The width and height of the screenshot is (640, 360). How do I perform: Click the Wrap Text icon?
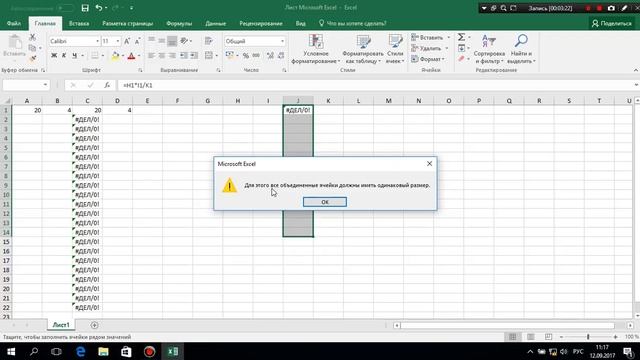(x=209, y=41)
